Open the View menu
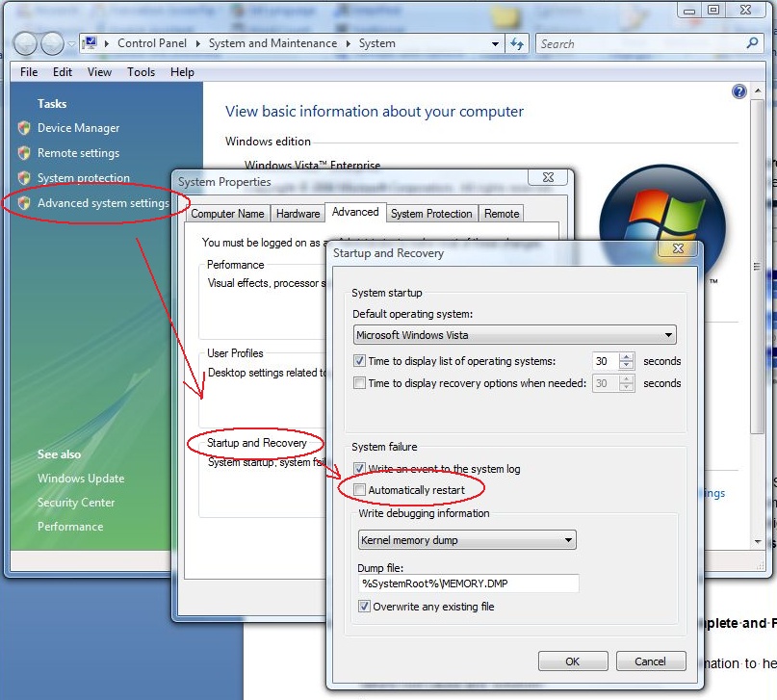The image size is (777, 700). point(99,72)
